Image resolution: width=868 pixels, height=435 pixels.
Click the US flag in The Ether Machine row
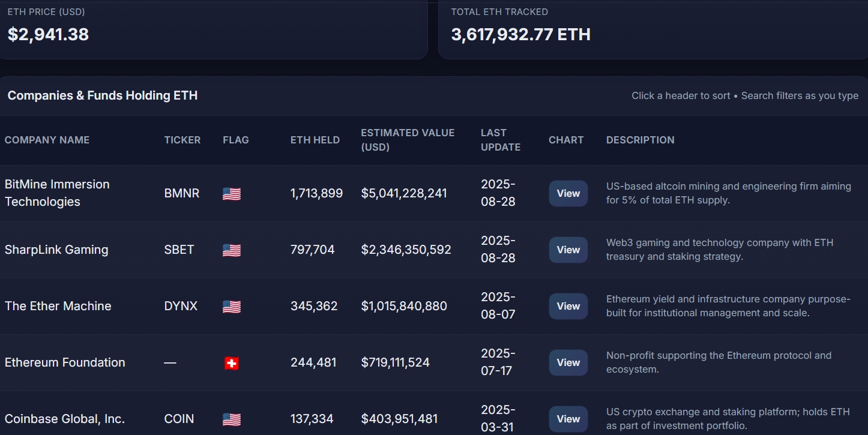[232, 307]
